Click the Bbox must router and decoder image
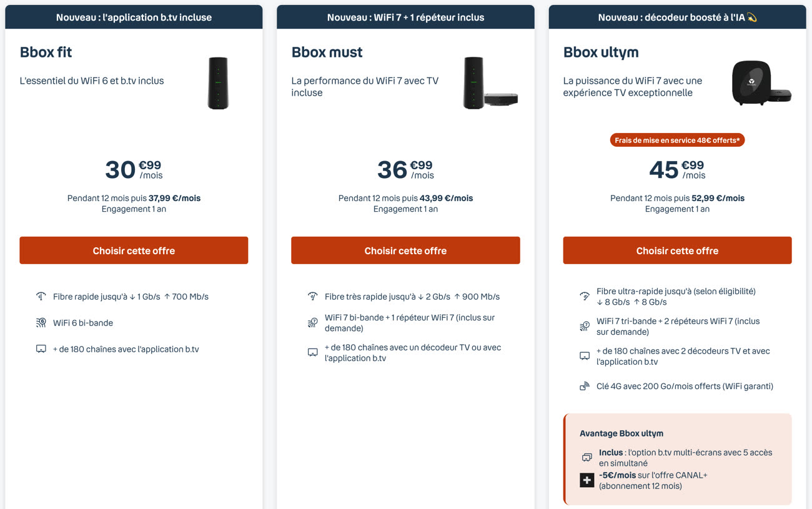 (490, 83)
